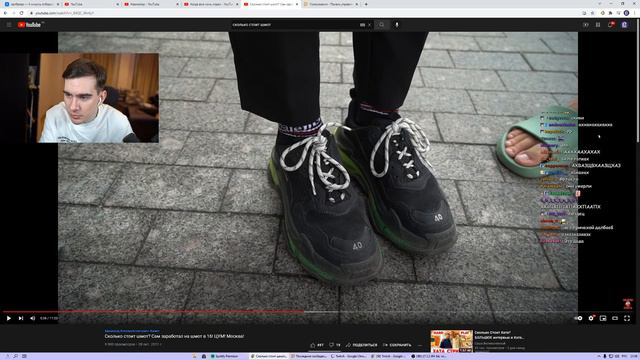Enter fullscreen mode
This screenshot has height=360, width=640.
point(627,318)
